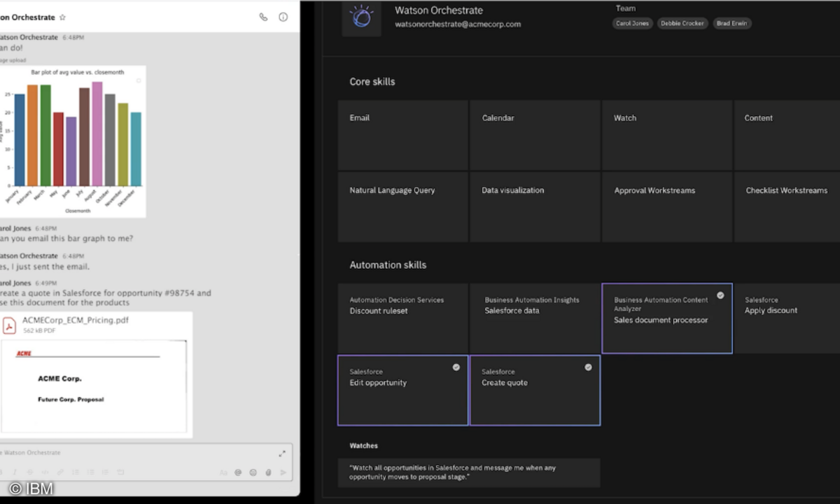The height and width of the screenshot is (504, 840).
Task: Click message 'Yes, I just sent the email.'
Action: point(45,267)
